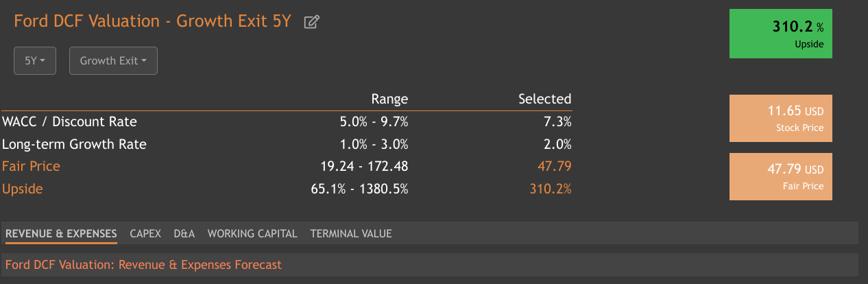Select the Revenue & Expenses tab
Screen dimensions: 868x284
coord(61,233)
